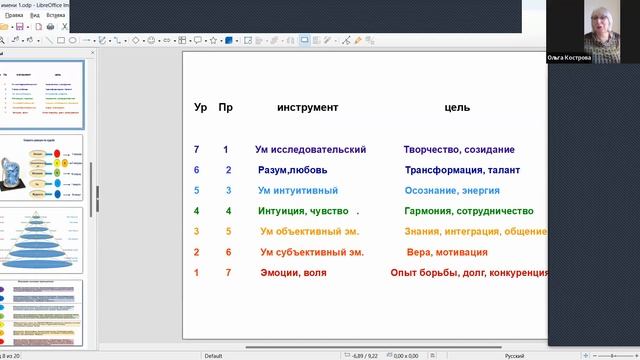
Task: Click the Rotate tool icon
Action: [x=248, y=40]
